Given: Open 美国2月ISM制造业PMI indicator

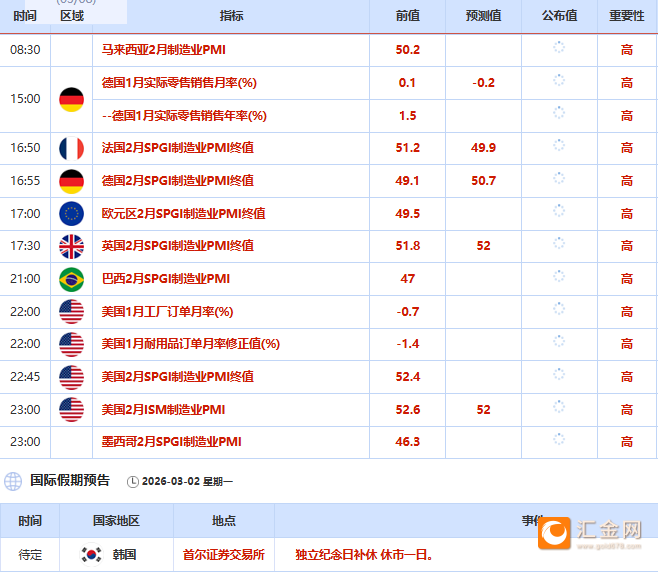Looking at the screenshot, I should coord(163,410).
